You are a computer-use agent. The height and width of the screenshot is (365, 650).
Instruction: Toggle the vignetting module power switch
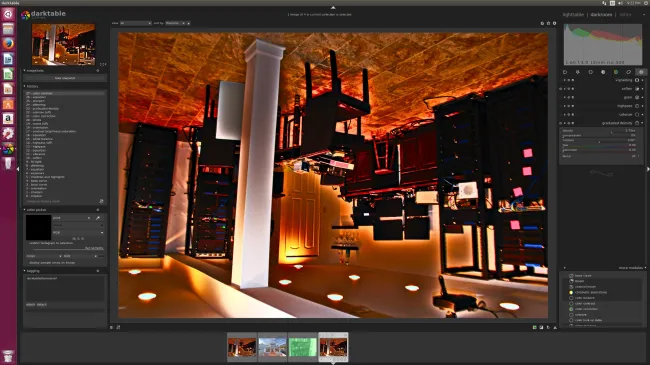point(637,80)
